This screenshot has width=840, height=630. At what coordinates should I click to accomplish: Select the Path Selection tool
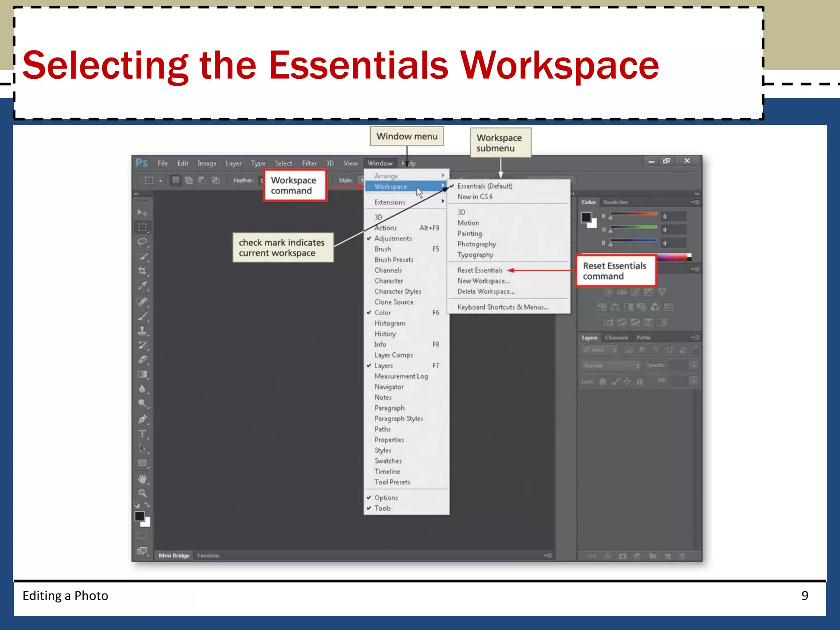[x=142, y=448]
